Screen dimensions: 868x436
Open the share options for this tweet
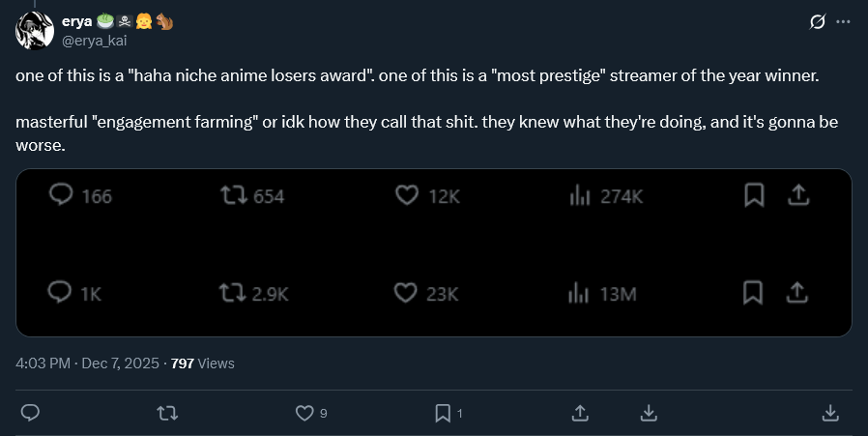[580, 413]
